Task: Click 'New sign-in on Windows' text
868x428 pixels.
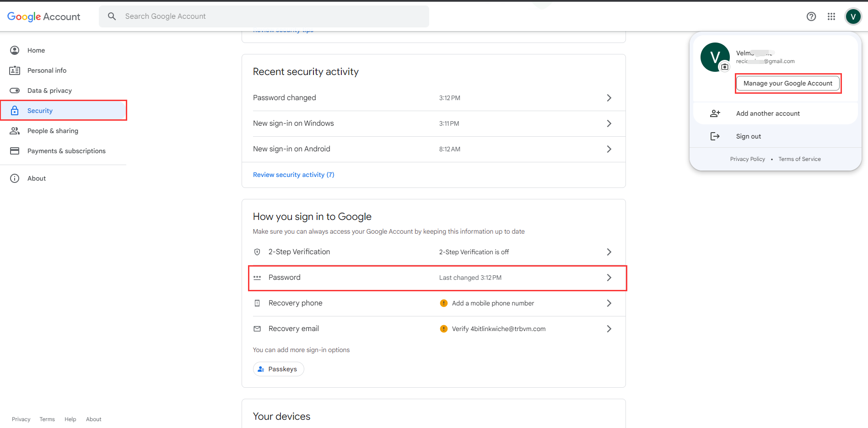Action: click(x=293, y=123)
